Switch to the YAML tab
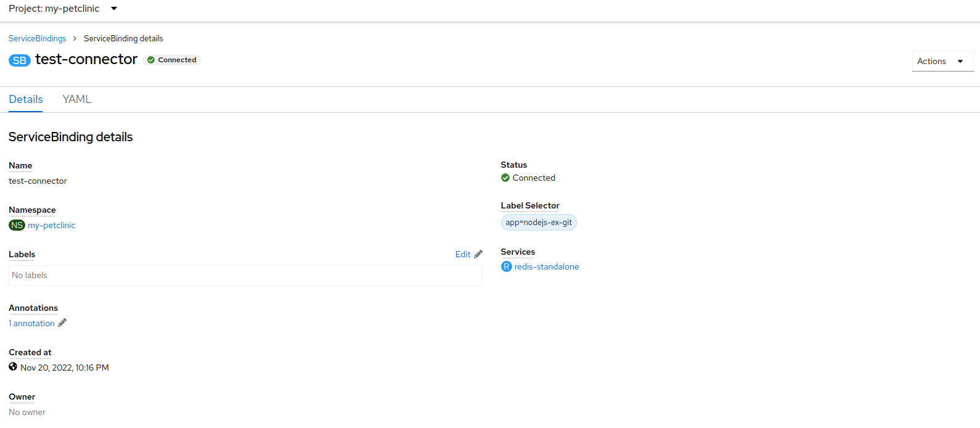The width and height of the screenshot is (980, 428). (77, 99)
